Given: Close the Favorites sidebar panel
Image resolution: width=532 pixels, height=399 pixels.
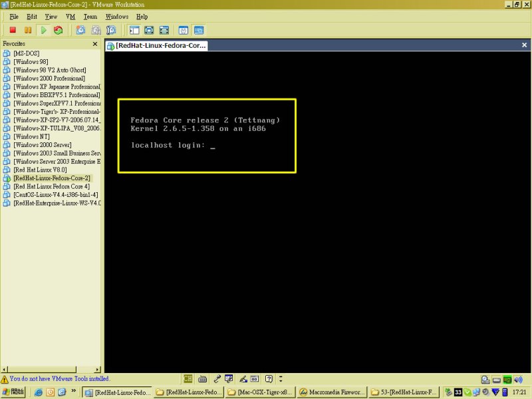Looking at the screenshot, I should [x=95, y=44].
